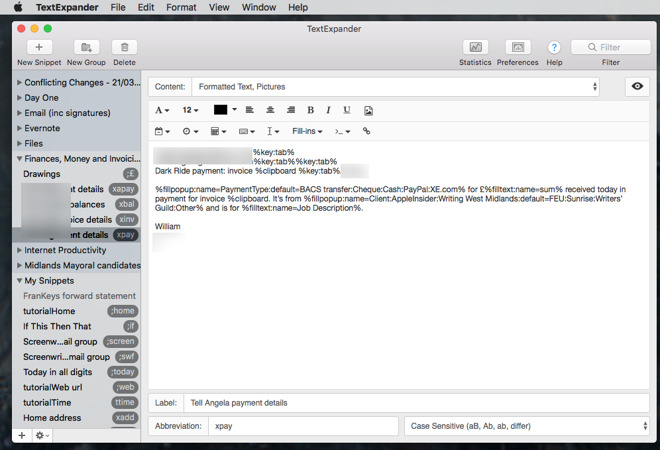660x450 pixels.
Task: Collapse the Finances, Money and Invoicing group
Action: click(19, 159)
